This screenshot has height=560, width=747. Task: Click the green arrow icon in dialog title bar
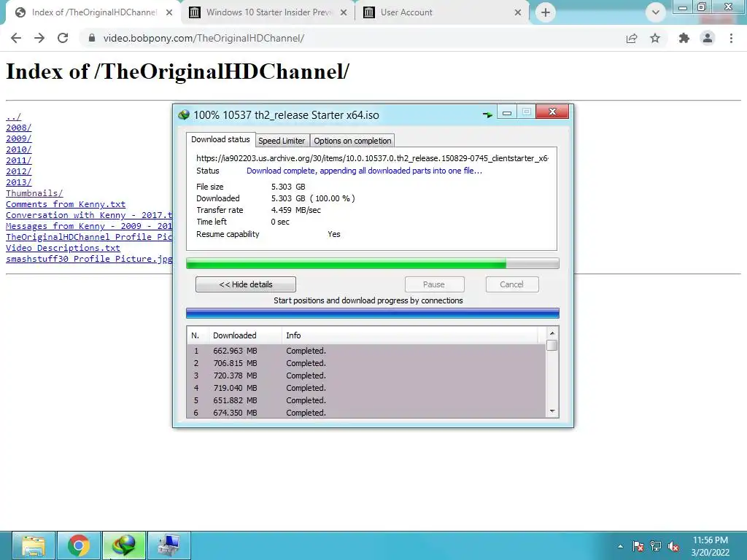point(487,114)
